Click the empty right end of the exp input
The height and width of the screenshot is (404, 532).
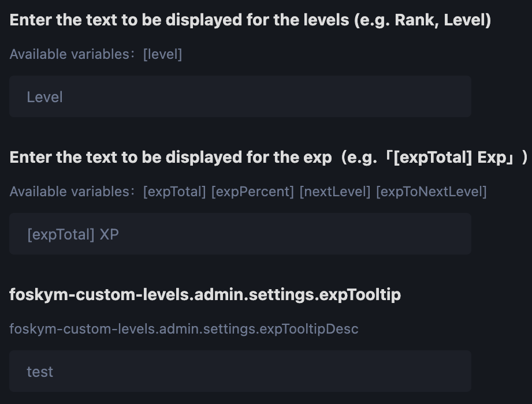pos(404,234)
